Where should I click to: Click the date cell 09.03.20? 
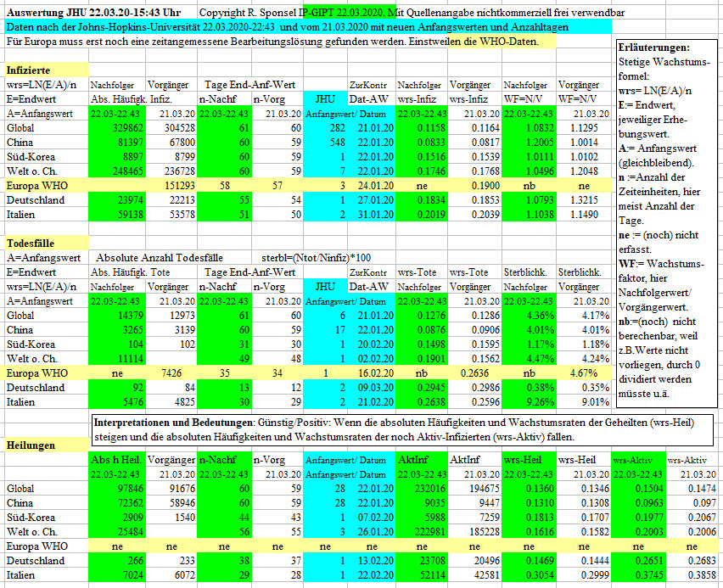point(372,388)
